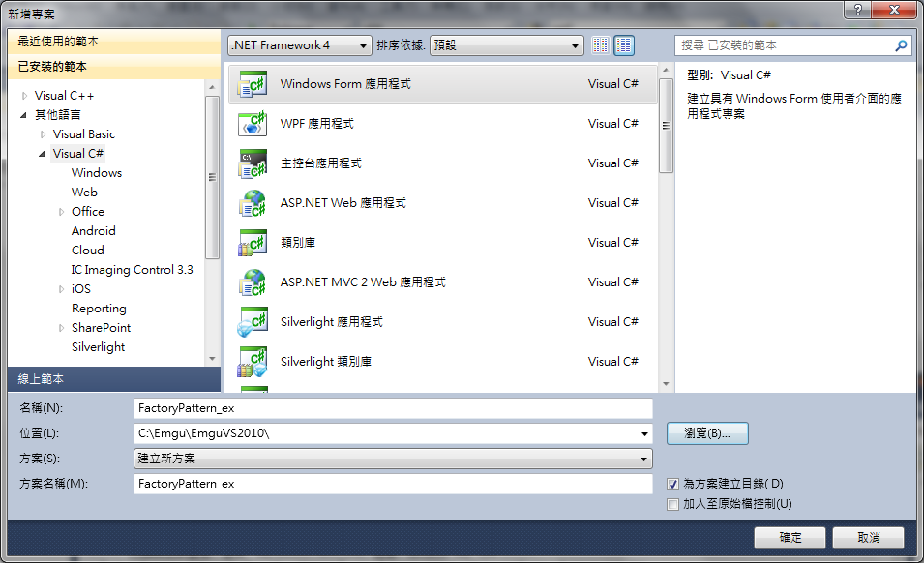The image size is (924, 563).
Task: Click category tree scroll-down arrow
Action: (x=212, y=359)
